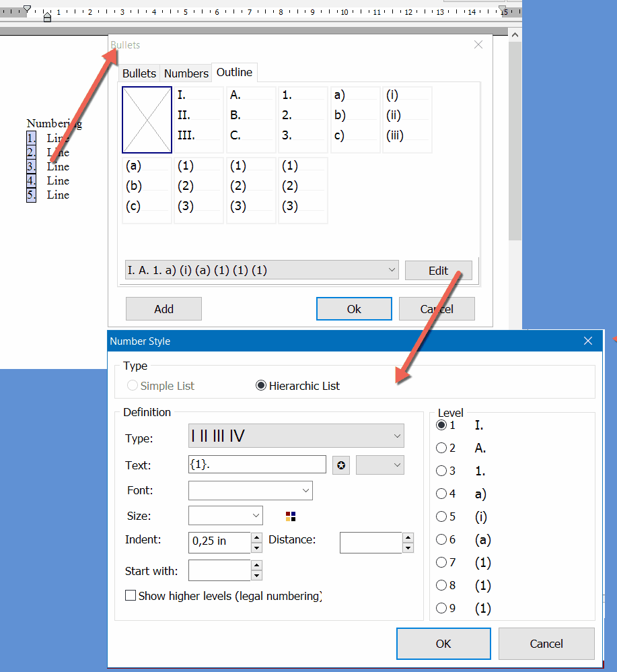
Task: Switch to the Bullets tab
Action: 139,73
